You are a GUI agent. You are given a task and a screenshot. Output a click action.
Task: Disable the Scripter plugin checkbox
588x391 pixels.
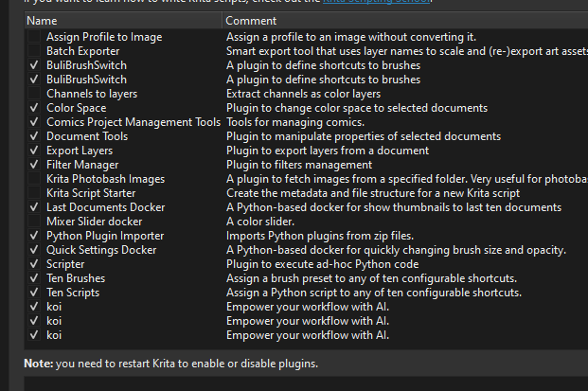tap(34, 264)
